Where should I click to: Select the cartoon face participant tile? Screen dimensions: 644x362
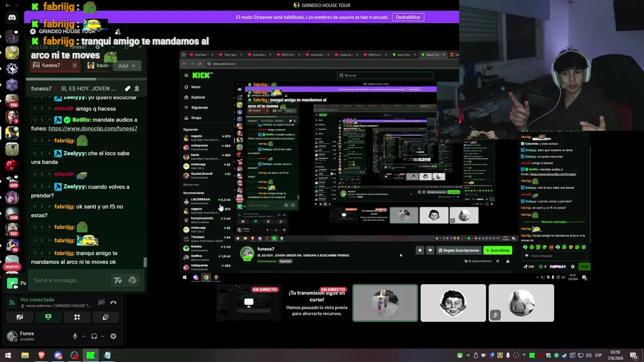[x=453, y=303]
